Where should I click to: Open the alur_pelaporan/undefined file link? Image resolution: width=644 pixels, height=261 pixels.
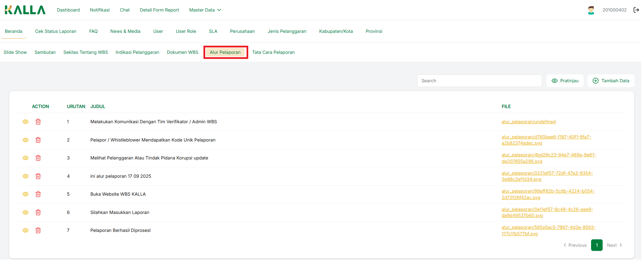pyautogui.click(x=528, y=122)
